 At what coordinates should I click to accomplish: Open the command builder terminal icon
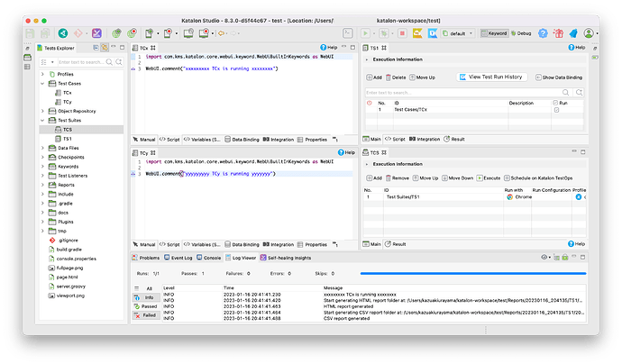click(347, 33)
